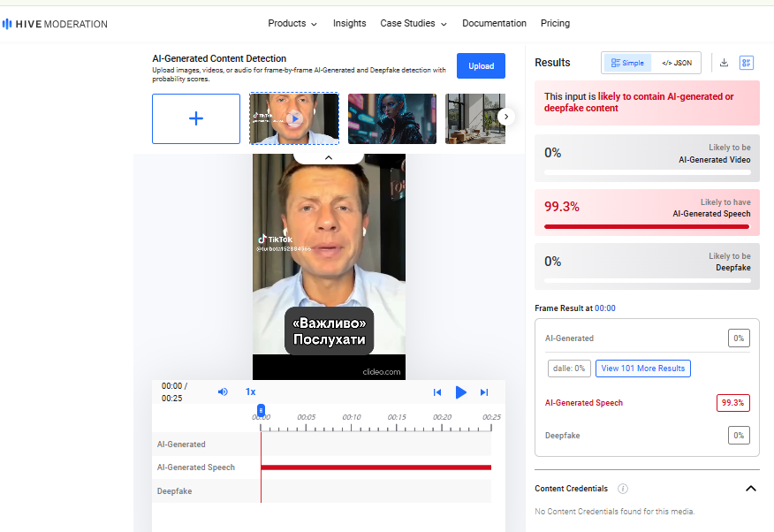Viewport: 774px width, 532px height.
Task: Click the AI-Generated timeline row label
Action: click(x=181, y=445)
